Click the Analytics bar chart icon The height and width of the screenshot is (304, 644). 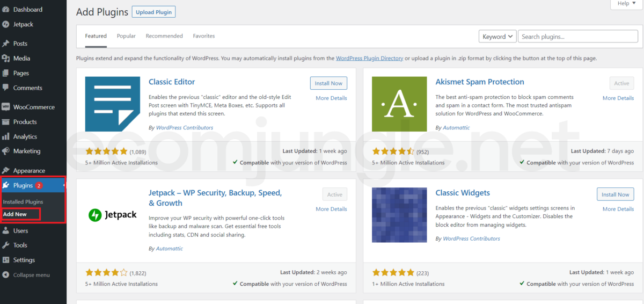click(6, 136)
